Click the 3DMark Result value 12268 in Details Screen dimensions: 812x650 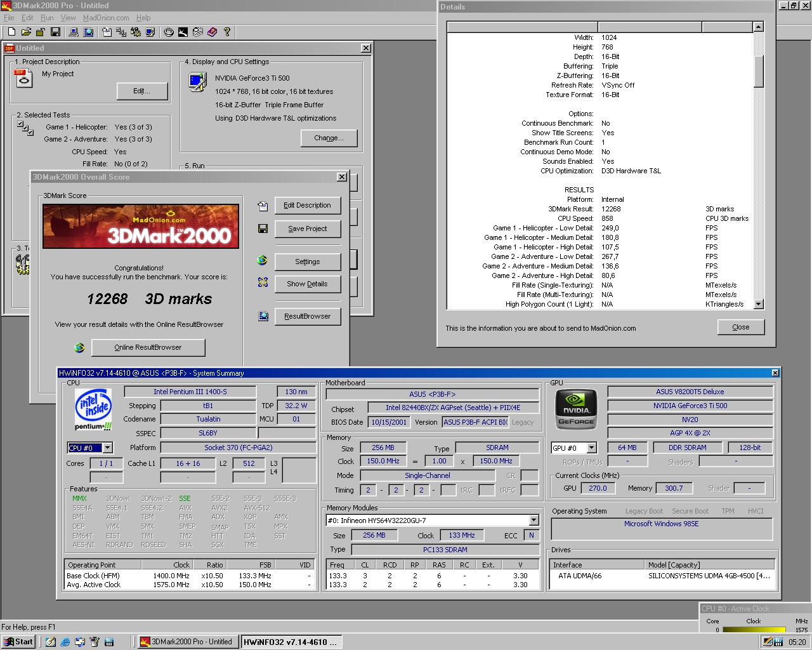tap(611, 209)
